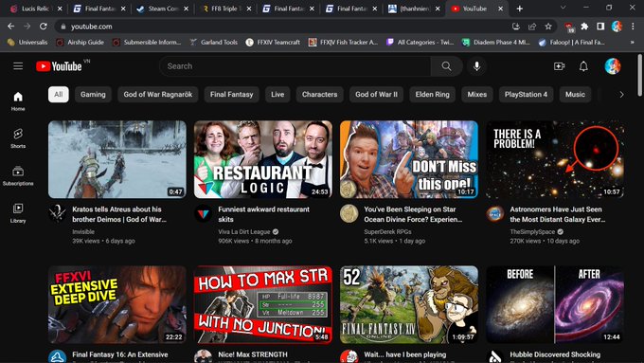Screen dimensions: 644x363
Task: Open the YouTube hamburger guide menu
Action: 18,66
